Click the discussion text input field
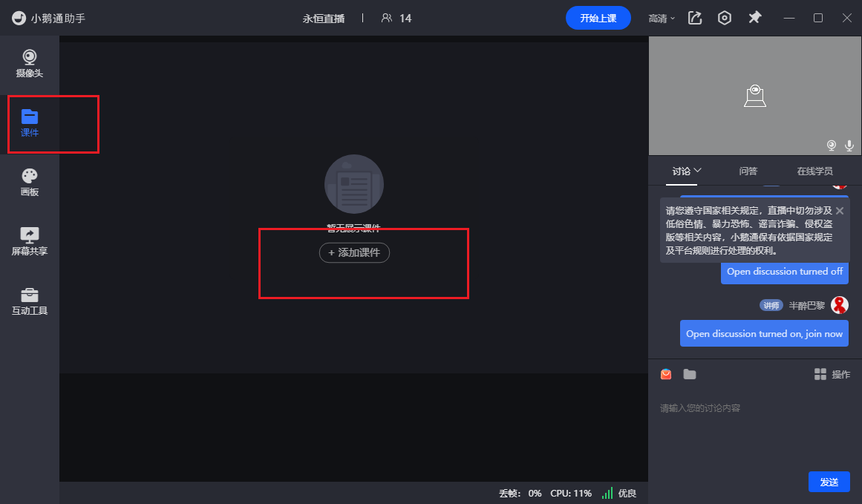Image resolution: width=862 pixels, height=504 pixels. tap(754, 431)
